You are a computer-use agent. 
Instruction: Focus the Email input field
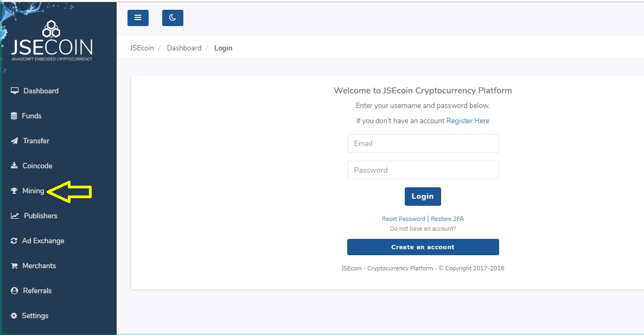[423, 143]
